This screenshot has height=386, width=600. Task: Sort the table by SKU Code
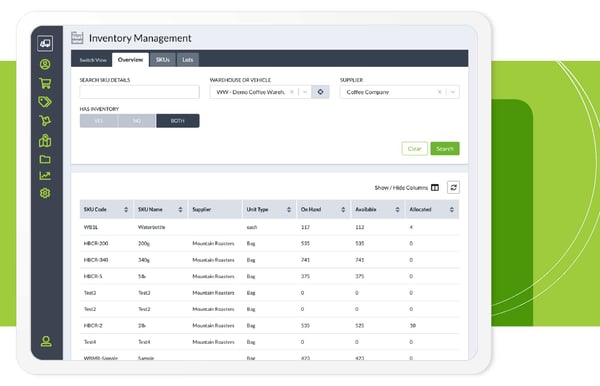point(126,209)
